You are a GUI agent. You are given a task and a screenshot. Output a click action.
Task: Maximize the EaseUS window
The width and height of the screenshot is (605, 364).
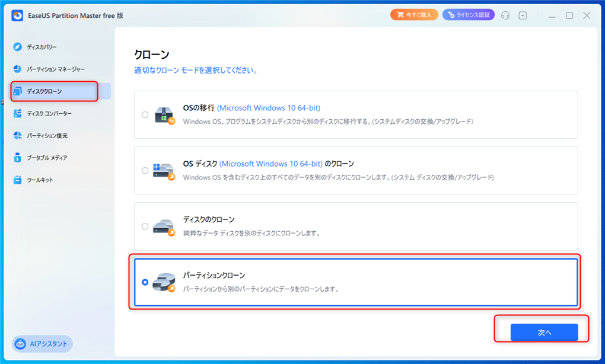(x=569, y=15)
